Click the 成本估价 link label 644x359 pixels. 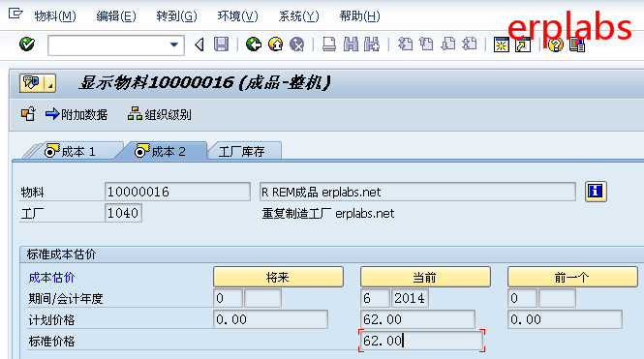[x=51, y=278]
